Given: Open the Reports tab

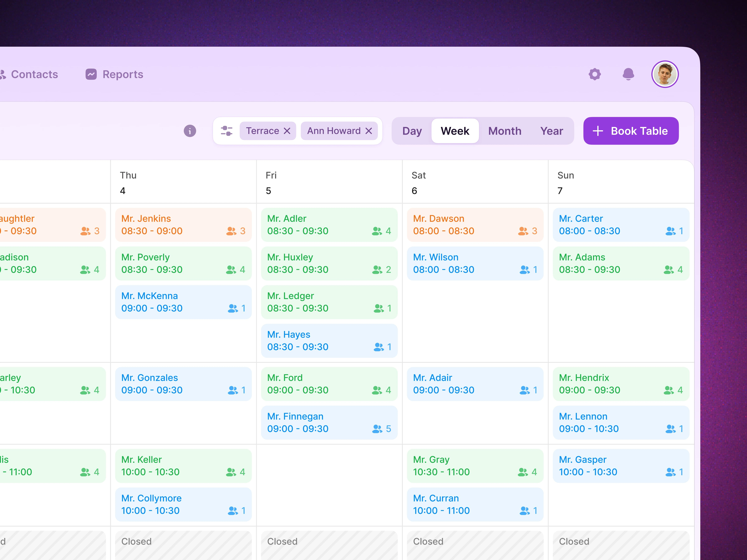Looking at the screenshot, I should click(x=123, y=74).
